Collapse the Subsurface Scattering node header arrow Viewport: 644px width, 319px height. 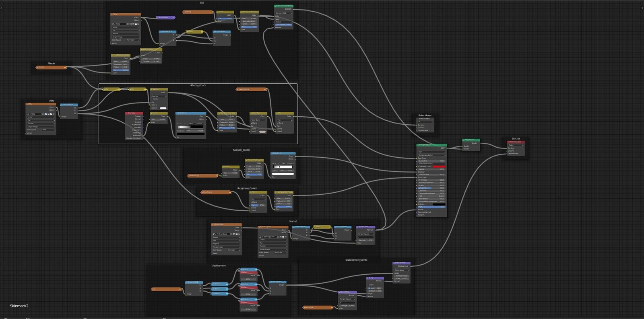click(275, 6)
